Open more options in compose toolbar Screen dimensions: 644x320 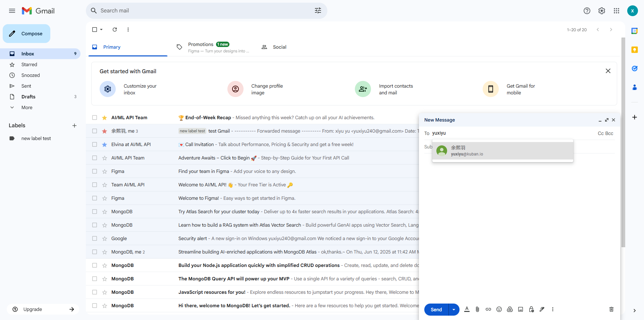(x=553, y=309)
